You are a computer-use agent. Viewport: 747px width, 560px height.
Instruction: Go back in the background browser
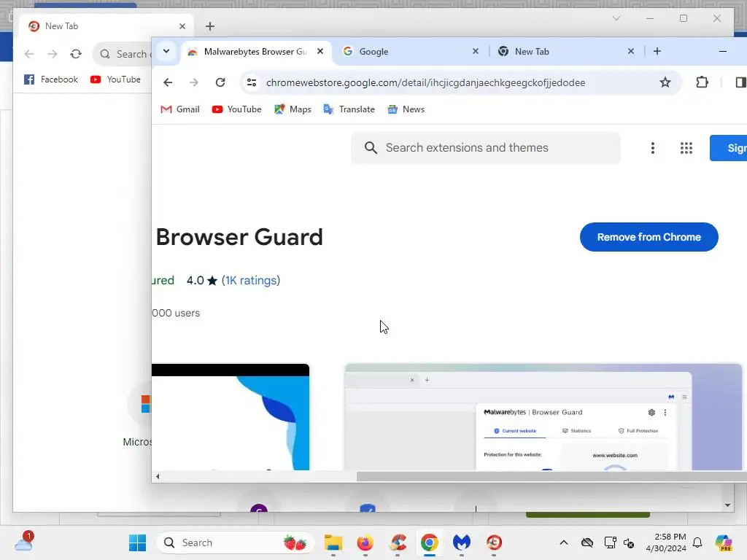pyautogui.click(x=29, y=54)
